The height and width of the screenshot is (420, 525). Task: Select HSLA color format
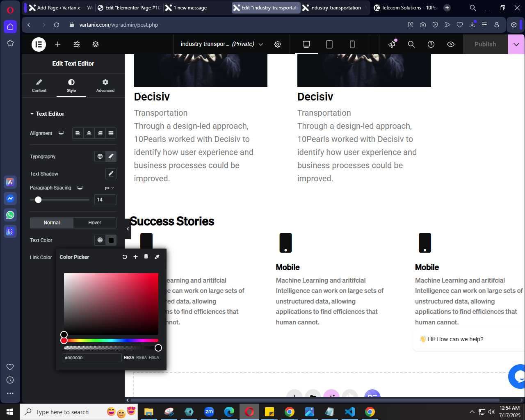pyautogui.click(x=154, y=358)
